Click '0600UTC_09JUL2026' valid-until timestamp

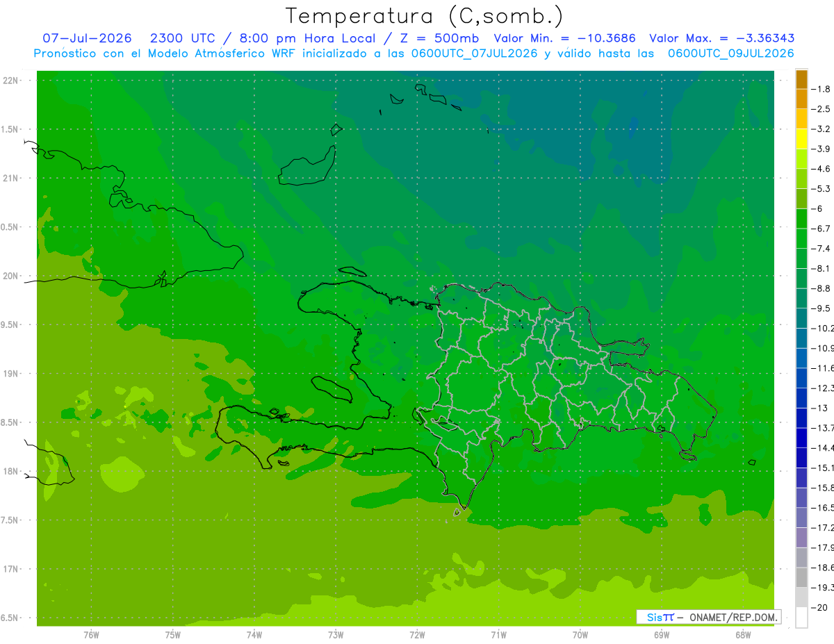click(x=731, y=53)
